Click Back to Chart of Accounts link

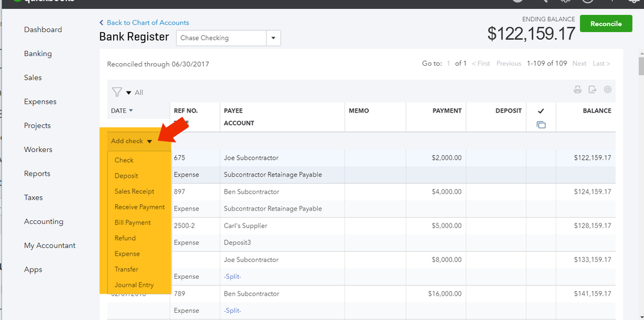(x=148, y=23)
